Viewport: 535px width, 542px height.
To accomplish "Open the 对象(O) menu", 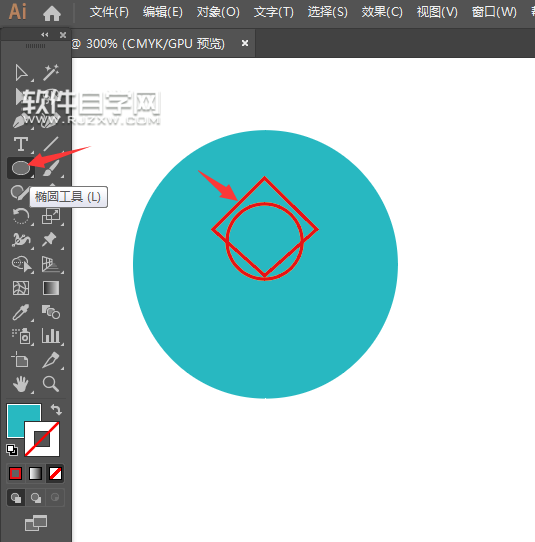I will pyautogui.click(x=218, y=12).
